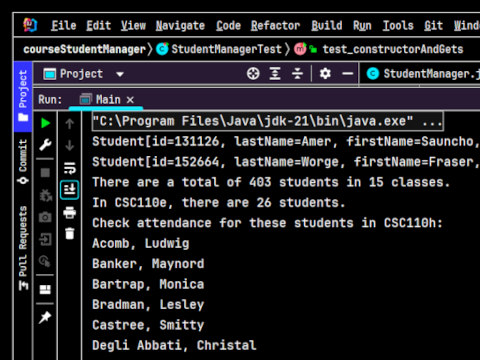This screenshot has width=480, height=360.
Task: Open the Refactor menu
Action: coord(275,26)
